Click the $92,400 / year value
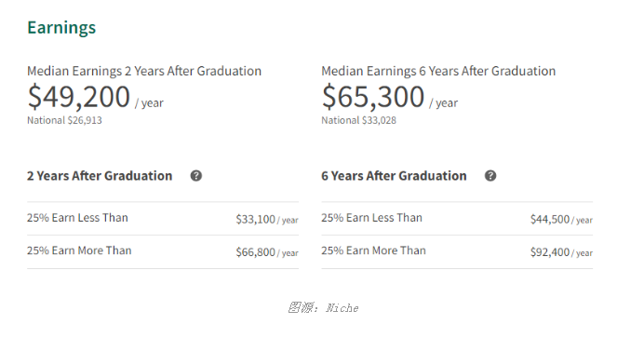The image size is (644, 338). point(561,252)
